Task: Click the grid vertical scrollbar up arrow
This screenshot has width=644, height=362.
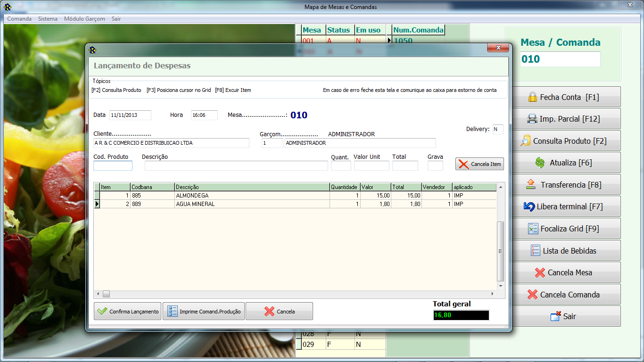Action: point(501,187)
